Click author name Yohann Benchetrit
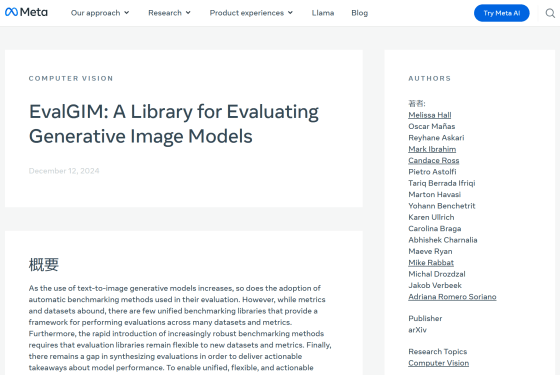Viewport: 560px width, 375px height. coord(442,206)
